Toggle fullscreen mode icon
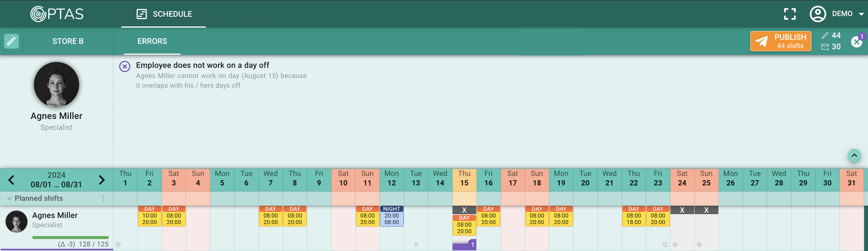 [790, 14]
